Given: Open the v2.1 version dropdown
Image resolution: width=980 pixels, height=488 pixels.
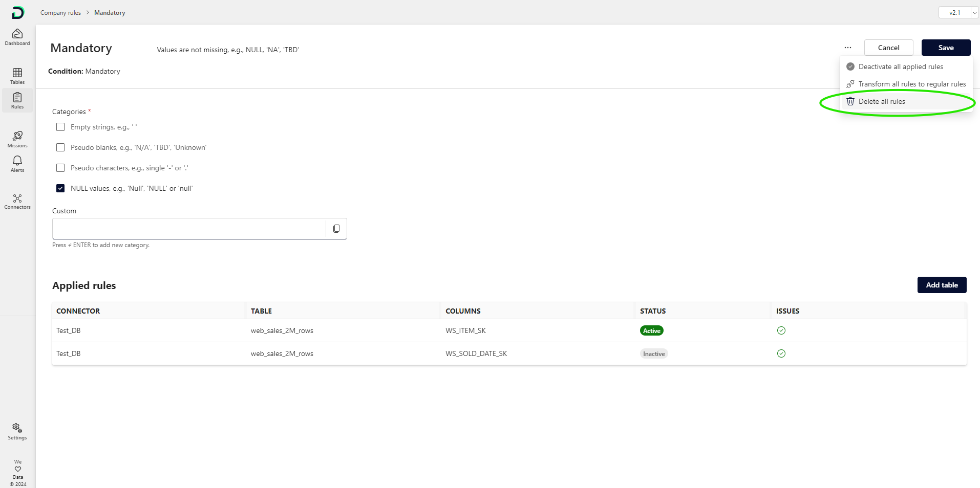Looking at the screenshot, I should click(958, 13).
